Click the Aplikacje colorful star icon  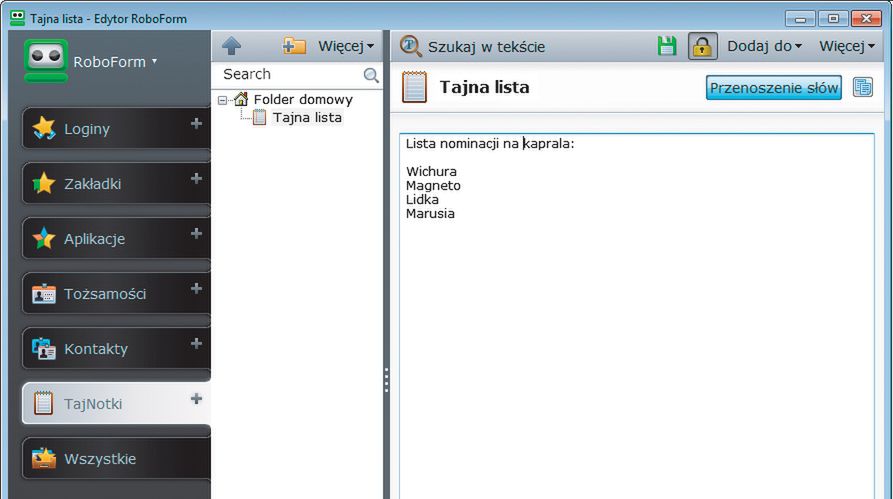44,238
